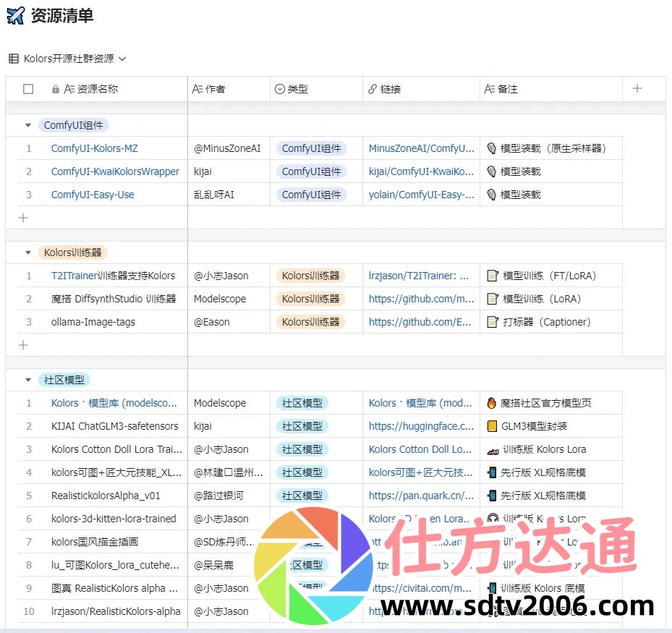Click the table view grid icon

[x=14, y=59]
